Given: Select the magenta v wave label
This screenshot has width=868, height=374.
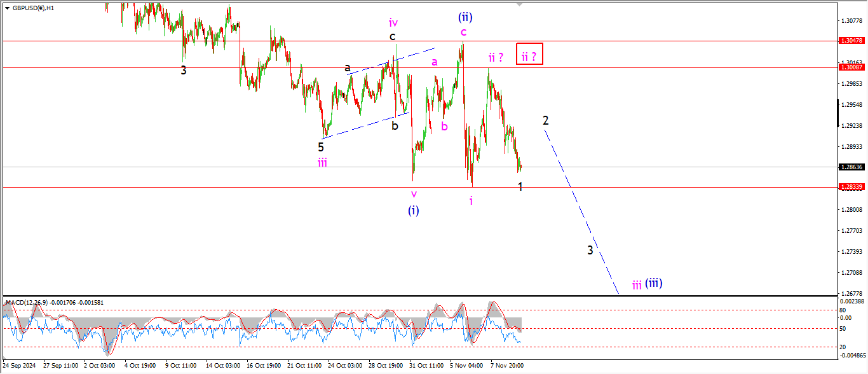Looking at the screenshot, I should click(414, 193).
